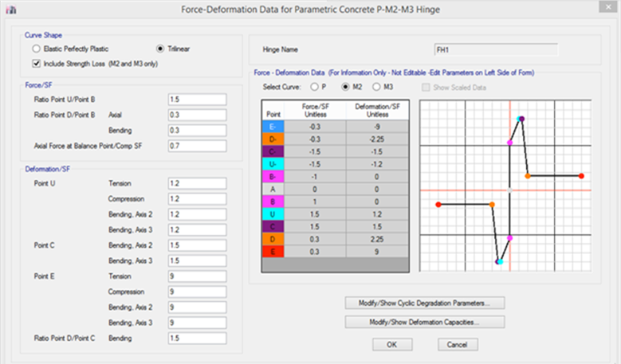Screen dimensions: 621x364
Task: Select the blue E- point swatch
Action: pos(273,127)
